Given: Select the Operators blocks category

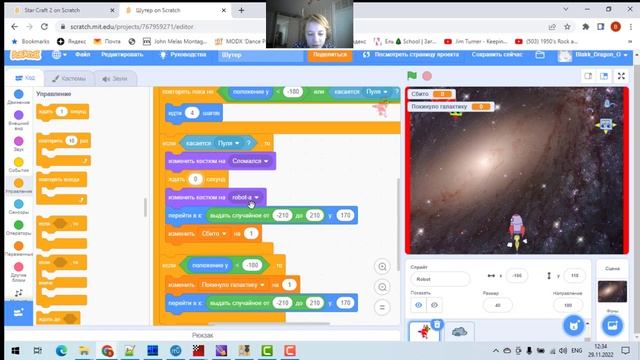Looking at the screenshot, I should coord(18,228).
